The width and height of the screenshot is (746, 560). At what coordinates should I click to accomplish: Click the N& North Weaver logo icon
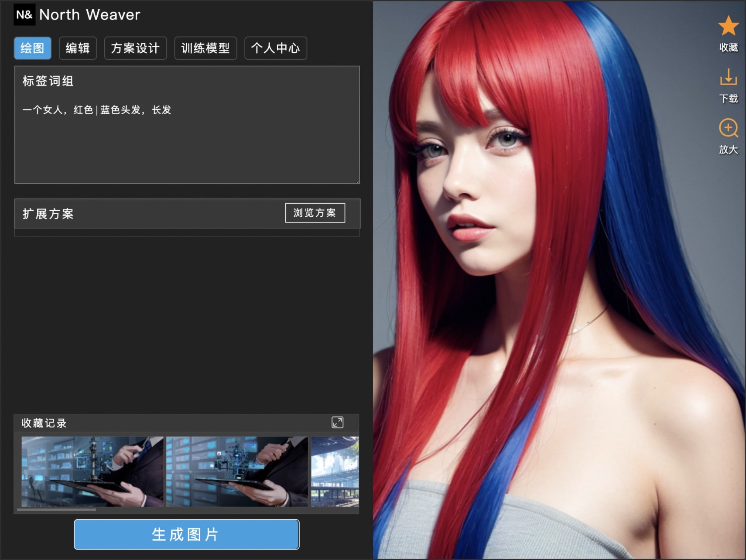click(x=24, y=15)
